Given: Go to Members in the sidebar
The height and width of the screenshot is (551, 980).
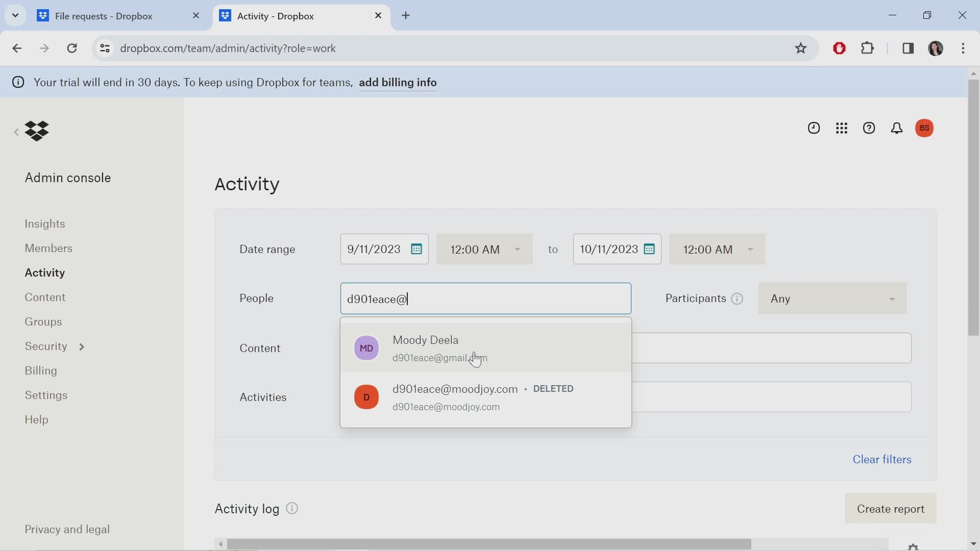Looking at the screenshot, I should pos(48,248).
